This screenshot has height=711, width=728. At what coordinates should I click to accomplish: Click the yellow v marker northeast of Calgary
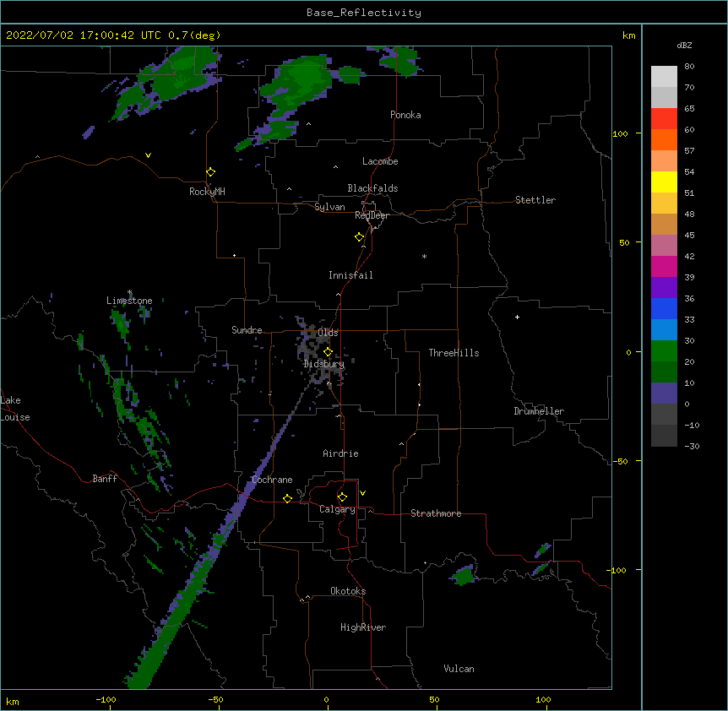click(x=362, y=493)
